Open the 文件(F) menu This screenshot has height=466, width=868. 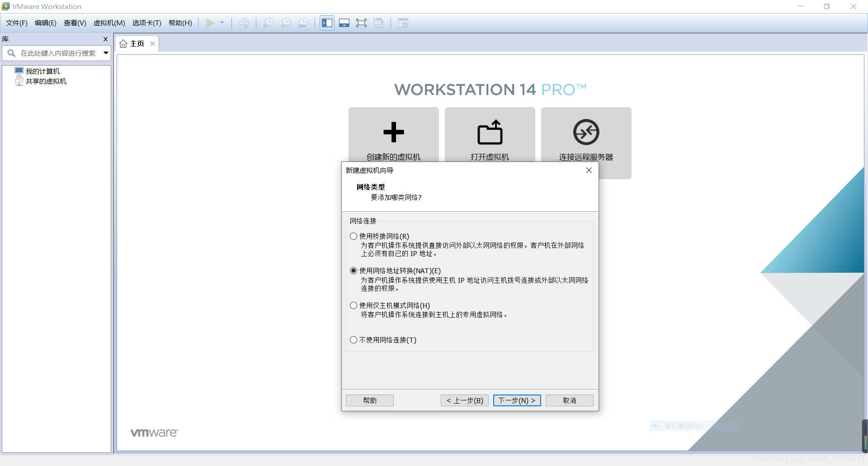tap(17, 23)
